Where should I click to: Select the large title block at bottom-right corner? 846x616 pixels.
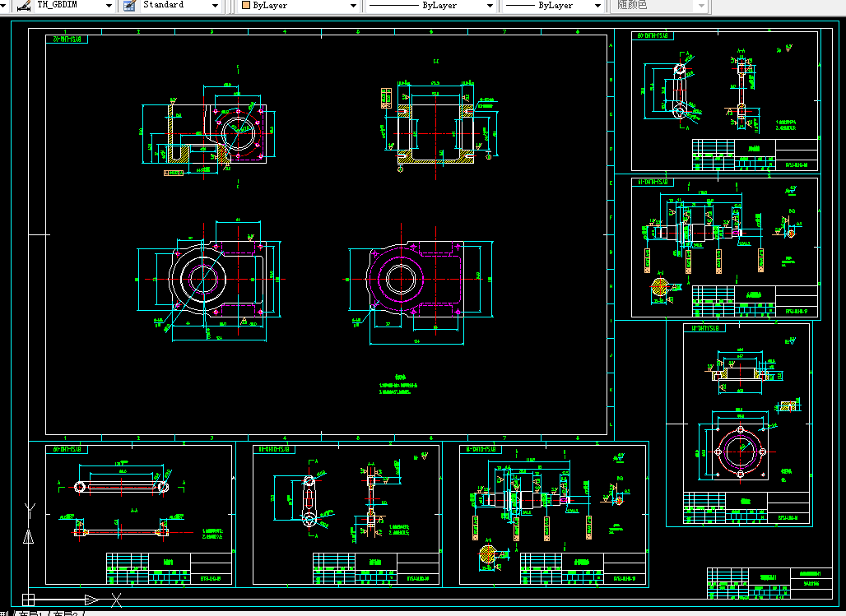[x=770, y=583]
